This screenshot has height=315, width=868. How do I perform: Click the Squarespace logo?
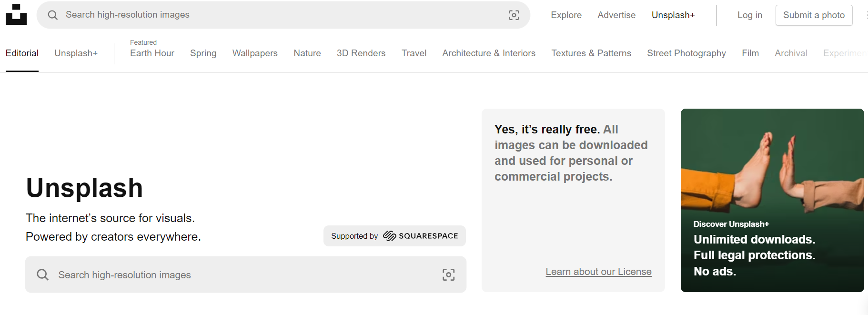(421, 236)
